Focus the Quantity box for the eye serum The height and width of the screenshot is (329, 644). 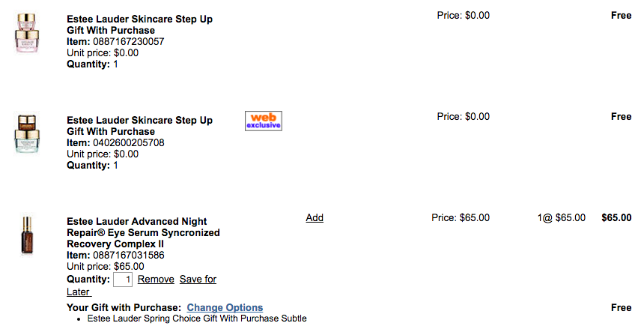click(123, 280)
